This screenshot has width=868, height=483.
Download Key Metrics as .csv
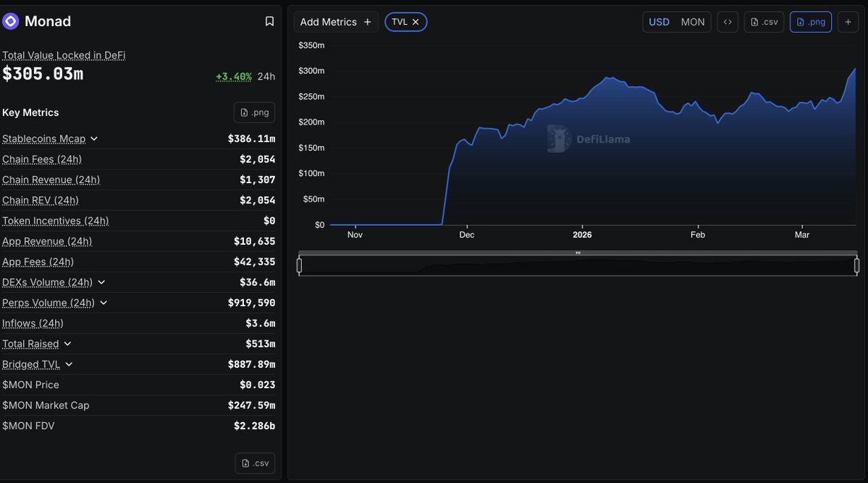(256, 463)
